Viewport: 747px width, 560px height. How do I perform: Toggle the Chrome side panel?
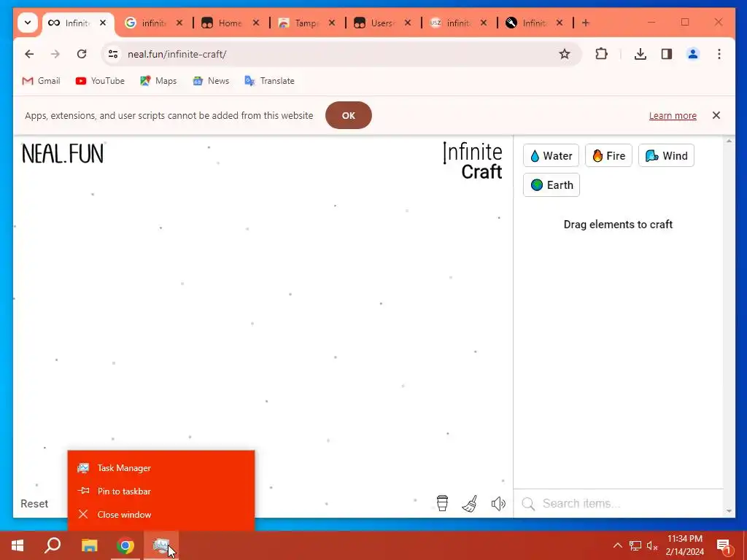pyautogui.click(x=667, y=54)
